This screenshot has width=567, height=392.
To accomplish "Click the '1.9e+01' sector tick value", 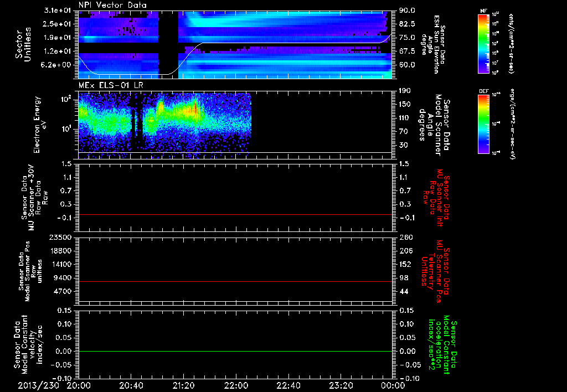I will 58,38.
